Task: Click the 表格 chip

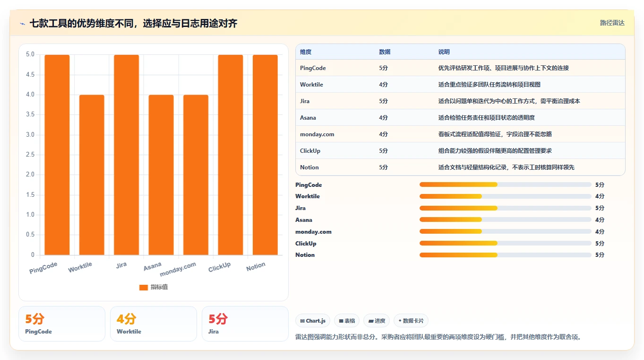Action: [347, 321]
